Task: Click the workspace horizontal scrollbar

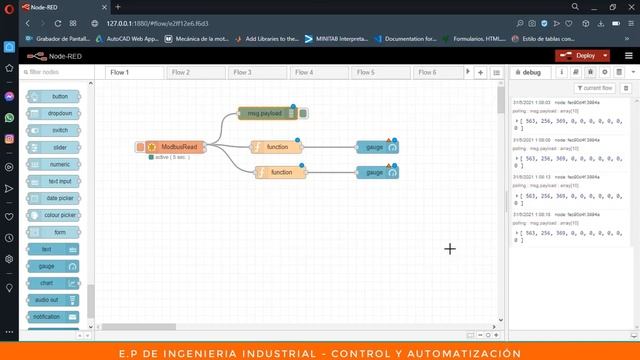Action: click(x=139, y=327)
